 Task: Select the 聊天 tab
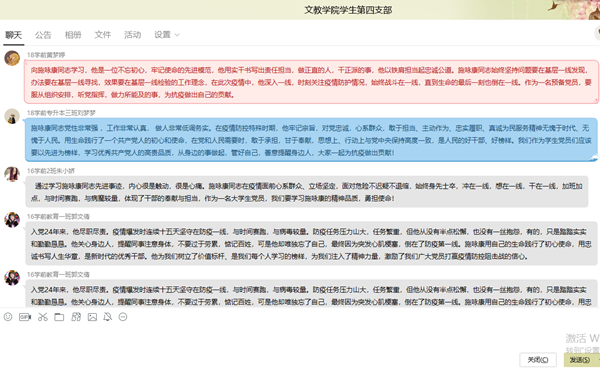(13, 35)
